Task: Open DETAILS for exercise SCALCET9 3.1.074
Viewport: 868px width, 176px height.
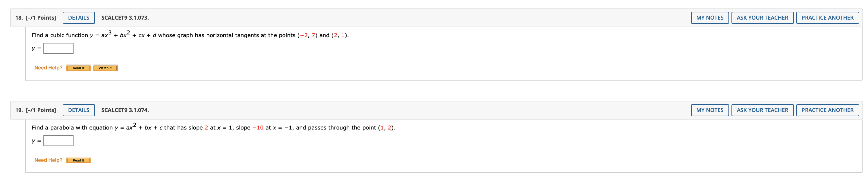Action: click(79, 110)
